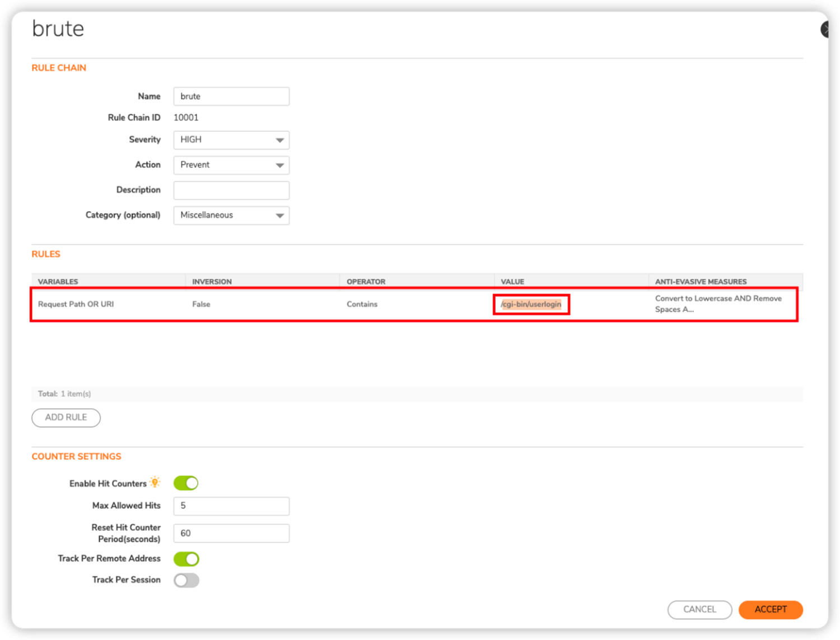
Task: Turn off Track Per Remote Address
Action: [186, 558]
